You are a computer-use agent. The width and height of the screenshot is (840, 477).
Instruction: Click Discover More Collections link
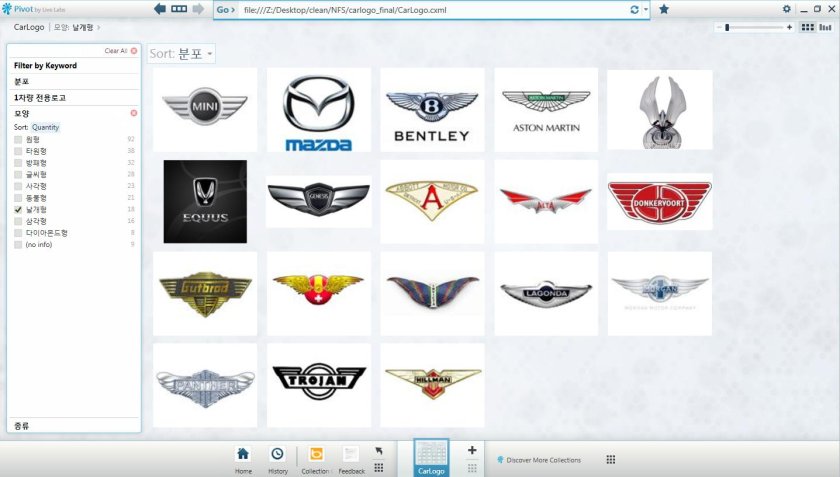pos(542,460)
